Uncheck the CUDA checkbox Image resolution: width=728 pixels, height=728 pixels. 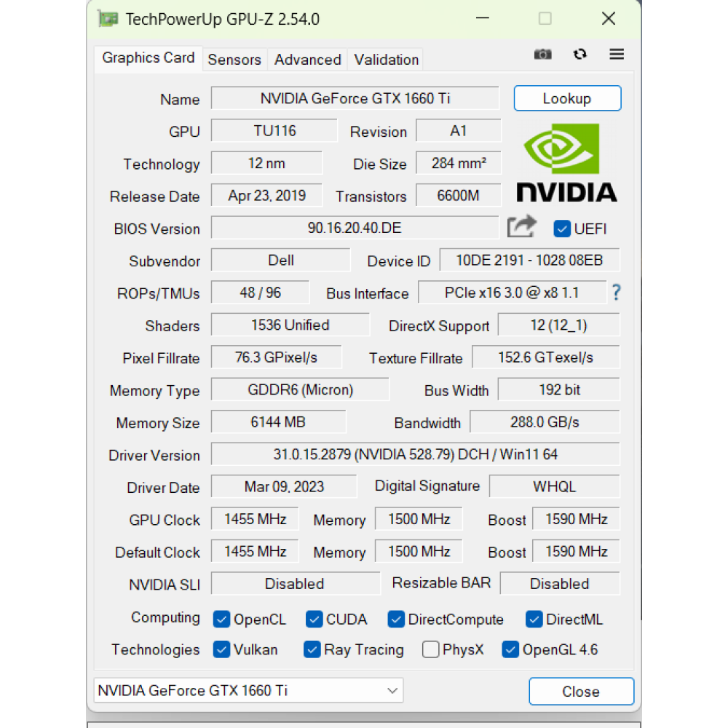(314, 619)
